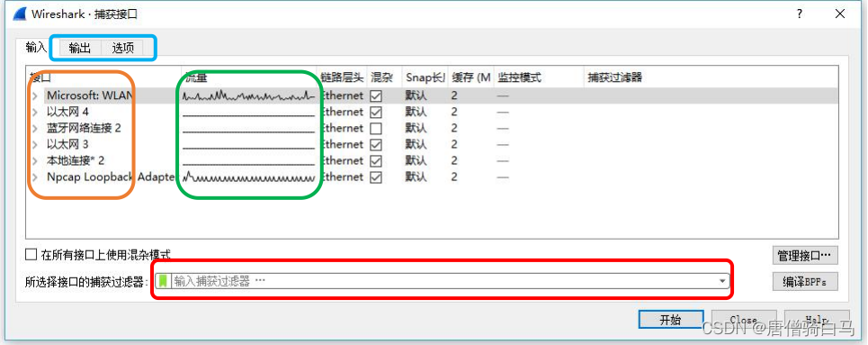Enable promiscuous checkbox for 蓝牙网络连接 2
The width and height of the screenshot is (868, 345).
pyautogui.click(x=376, y=128)
